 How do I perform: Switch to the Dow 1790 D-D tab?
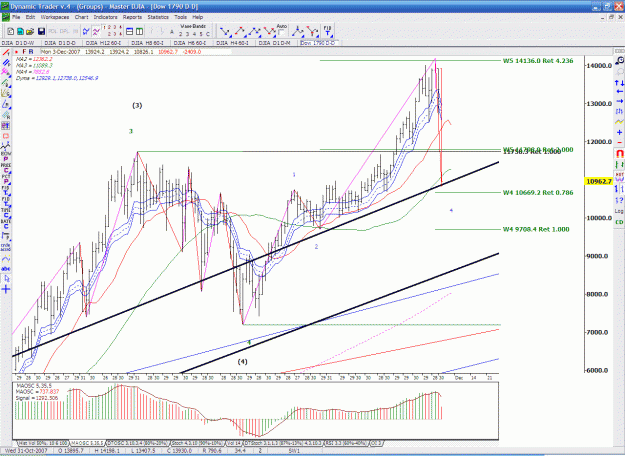(x=318, y=43)
